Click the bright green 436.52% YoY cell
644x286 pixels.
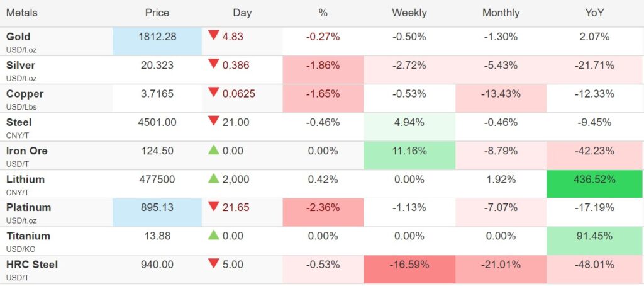coord(594,180)
